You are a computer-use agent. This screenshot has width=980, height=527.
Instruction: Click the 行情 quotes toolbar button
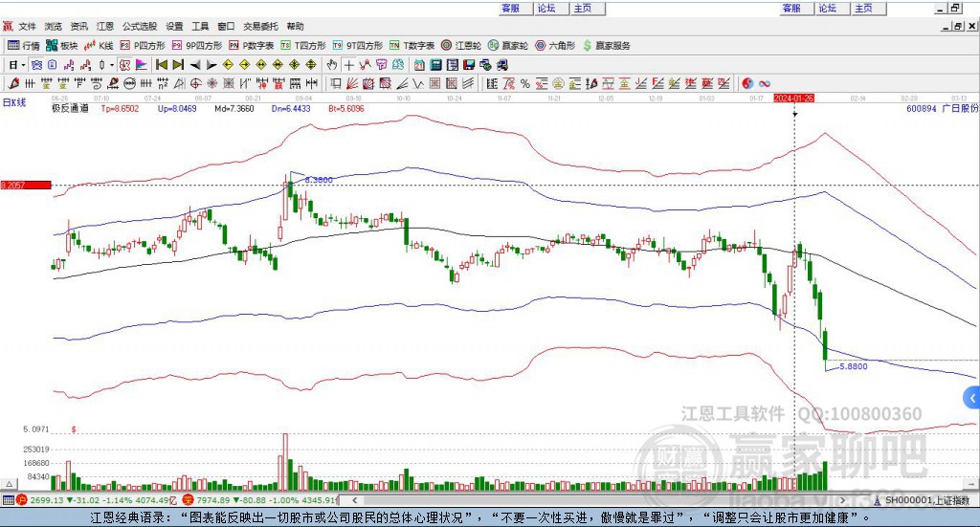(x=24, y=46)
